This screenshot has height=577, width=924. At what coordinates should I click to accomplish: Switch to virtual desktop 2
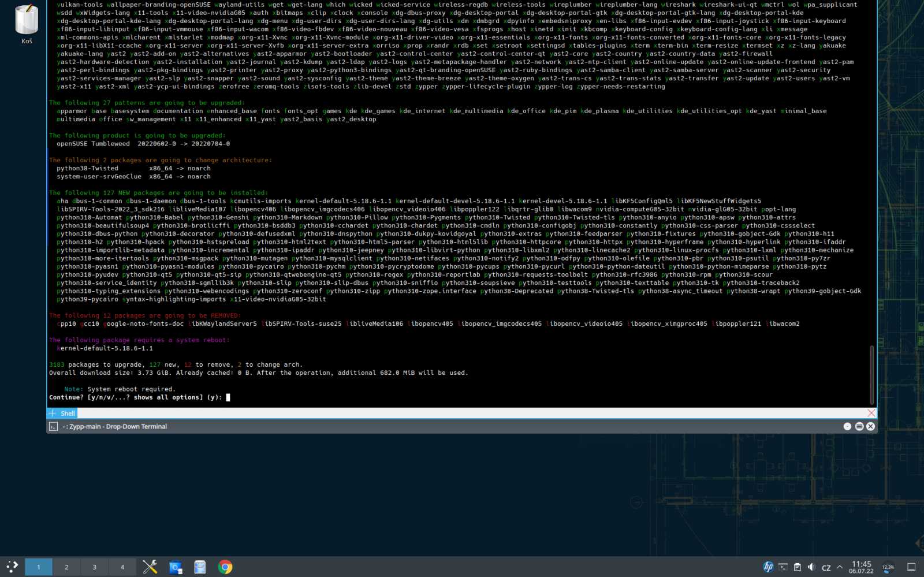coord(66,567)
